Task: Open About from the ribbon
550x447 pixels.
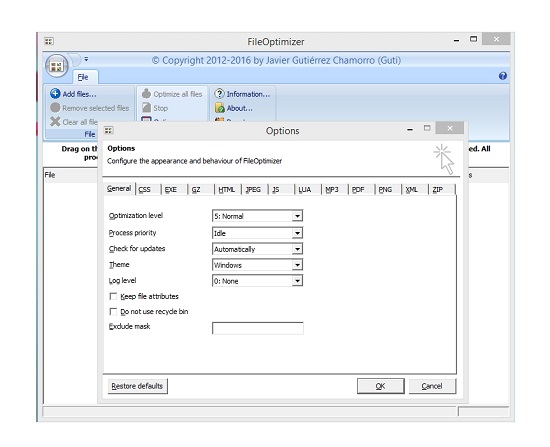Action: tap(234, 108)
